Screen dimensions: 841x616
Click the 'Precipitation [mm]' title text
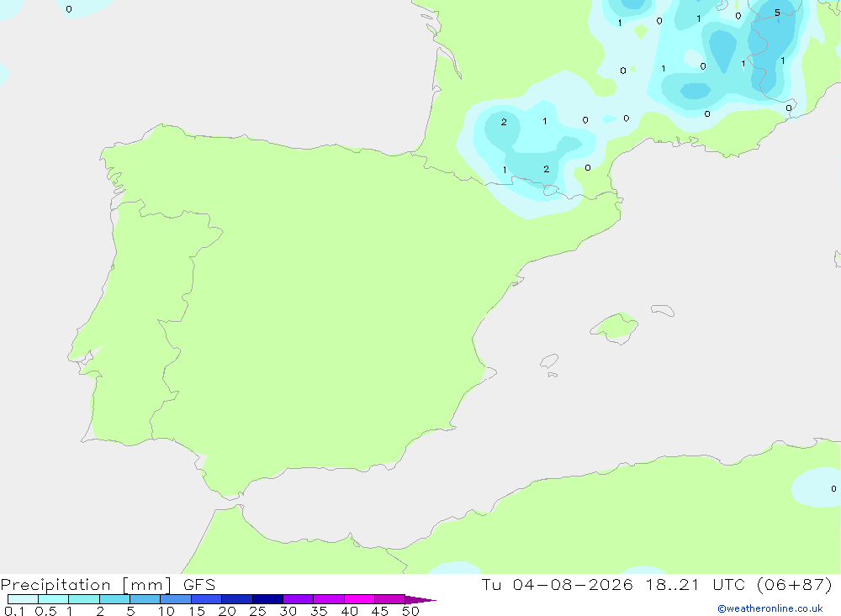[86, 585]
